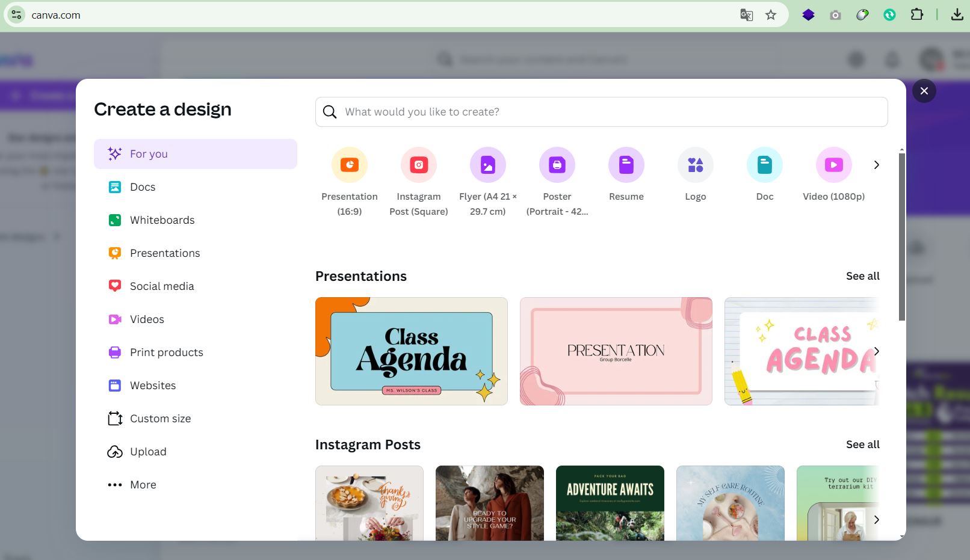Open the For you category
The width and height of the screenshot is (970, 560).
tap(196, 154)
